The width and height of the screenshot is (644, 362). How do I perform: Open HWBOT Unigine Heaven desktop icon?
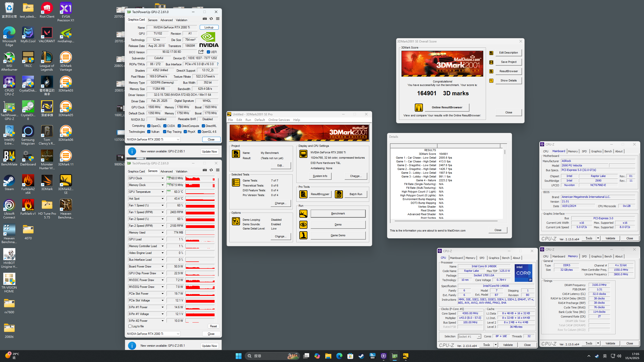9,258
